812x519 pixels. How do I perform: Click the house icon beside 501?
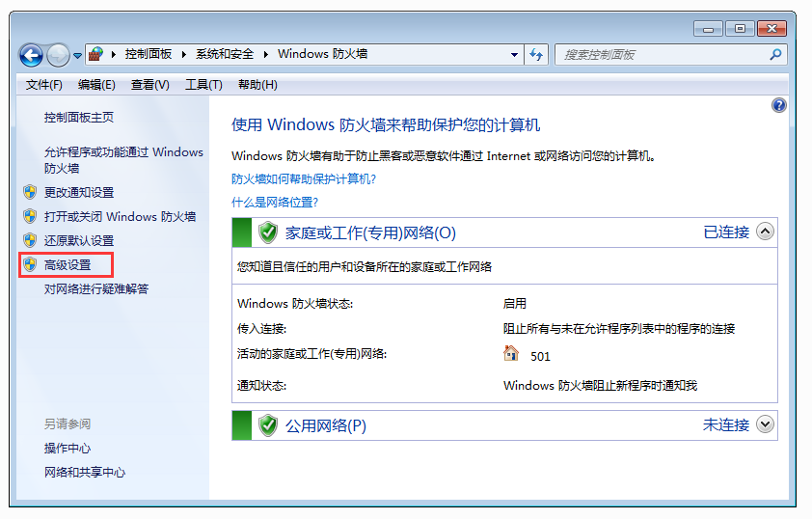(x=510, y=353)
